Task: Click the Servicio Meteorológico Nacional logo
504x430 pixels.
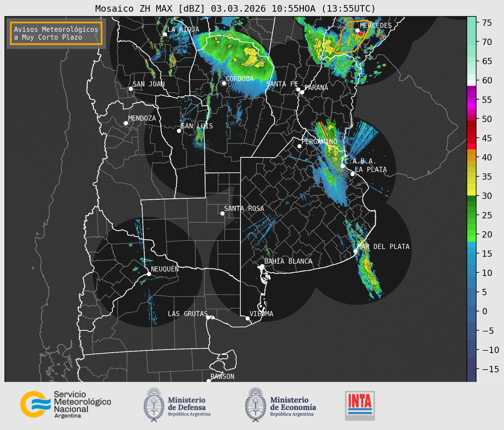Action: [66, 405]
